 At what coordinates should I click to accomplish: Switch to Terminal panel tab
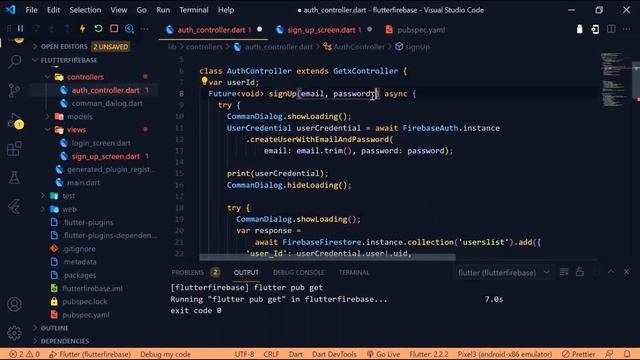tap(354, 272)
